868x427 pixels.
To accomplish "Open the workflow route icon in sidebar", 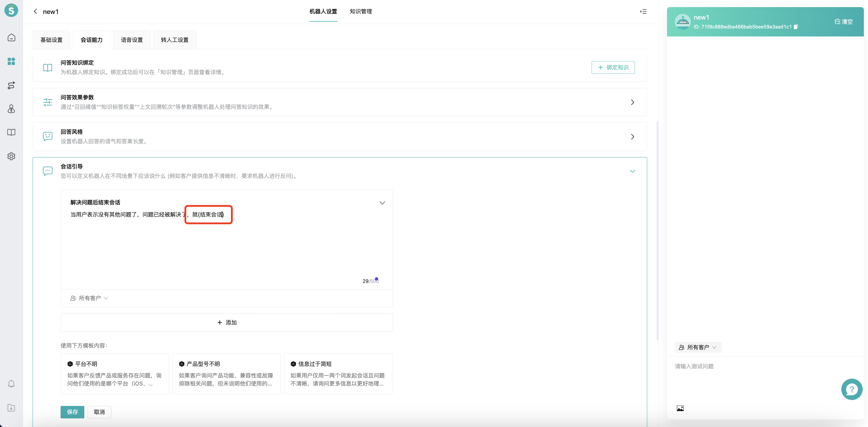I will point(11,85).
